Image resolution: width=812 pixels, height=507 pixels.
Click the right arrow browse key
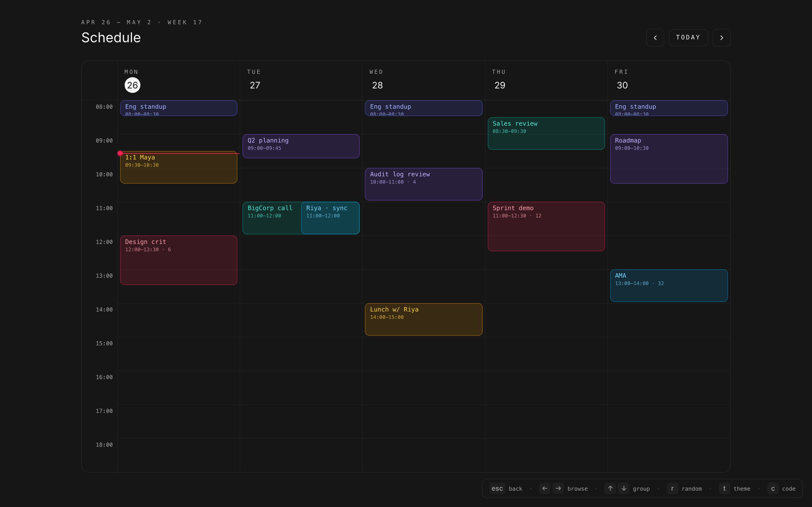pos(558,488)
